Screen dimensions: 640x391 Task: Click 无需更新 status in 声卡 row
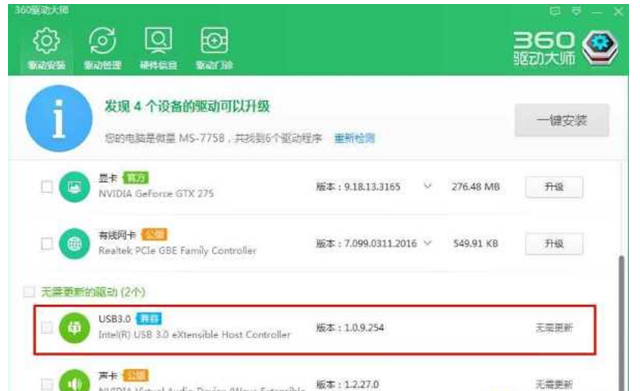pyautogui.click(x=554, y=384)
